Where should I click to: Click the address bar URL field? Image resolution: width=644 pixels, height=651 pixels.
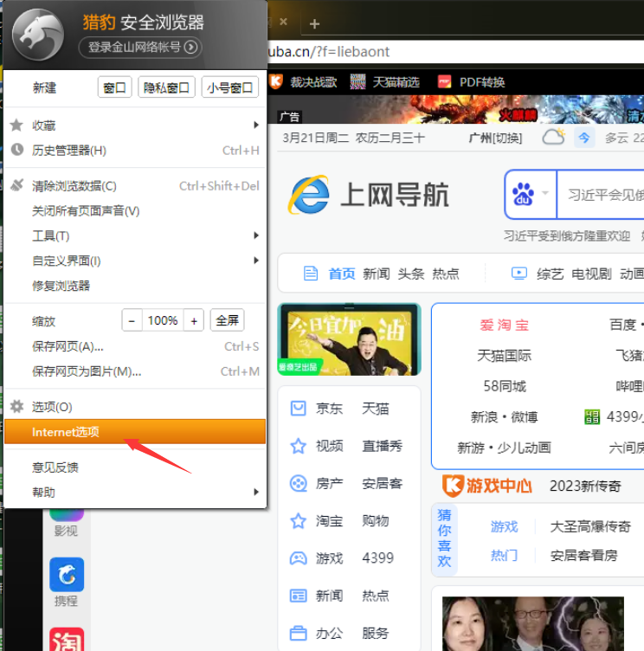[455, 51]
